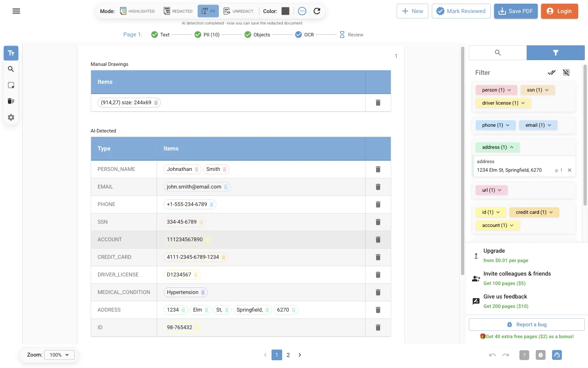588x368 pixels.
Task: Switch to Highlighted mode
Action: click(x=138, y=11)
